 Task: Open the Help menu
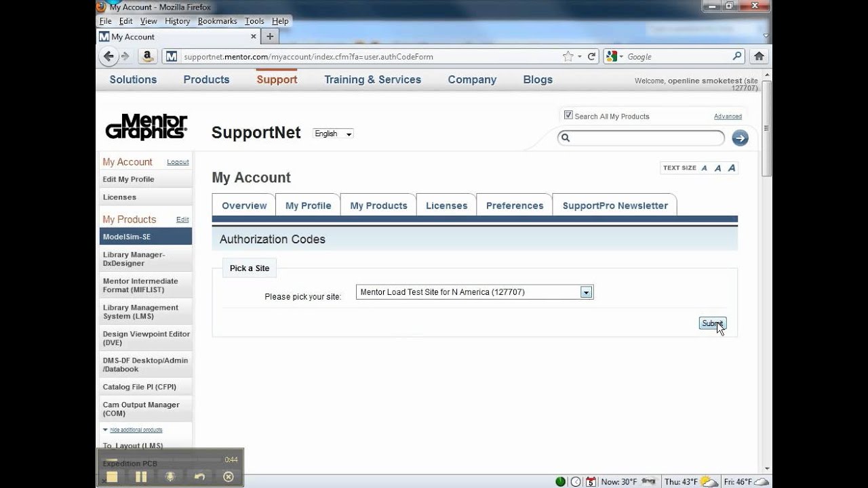[280, 21]
